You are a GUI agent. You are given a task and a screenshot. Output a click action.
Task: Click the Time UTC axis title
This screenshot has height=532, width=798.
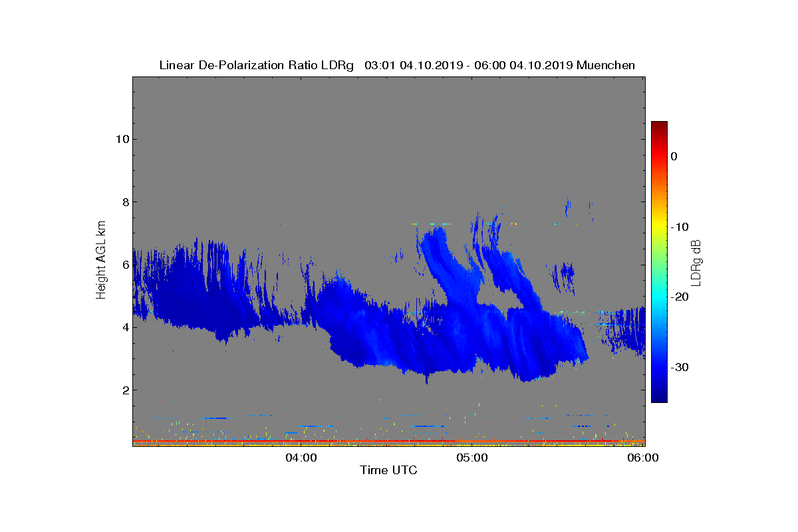pos(388,470)
